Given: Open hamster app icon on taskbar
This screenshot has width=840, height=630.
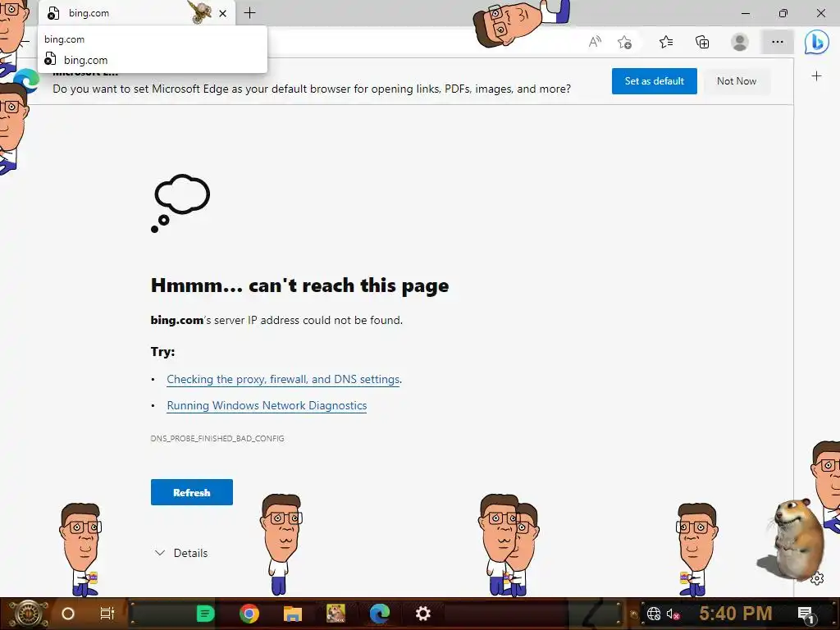Looking at the screenshot, I should pos(336,614).
